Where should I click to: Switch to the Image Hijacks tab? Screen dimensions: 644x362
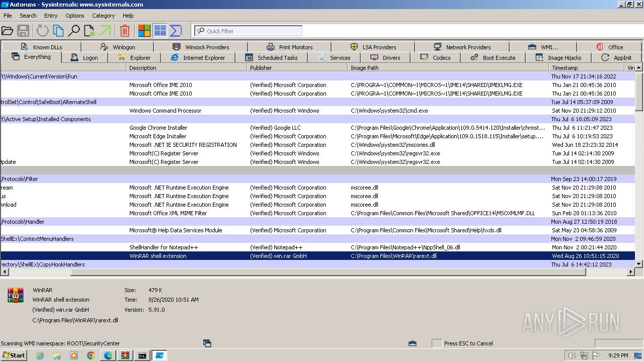click(x=558, y=57)
